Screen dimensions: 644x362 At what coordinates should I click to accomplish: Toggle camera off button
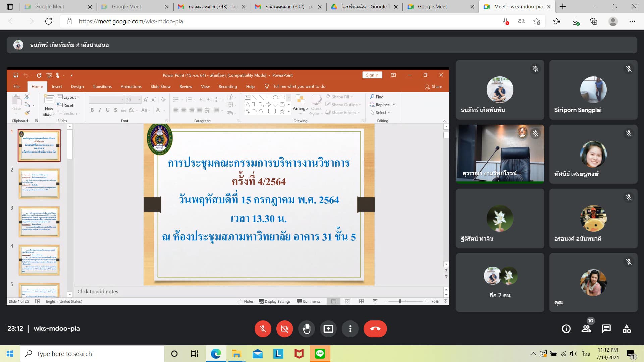pyautogui.click(x=284, y=329)
